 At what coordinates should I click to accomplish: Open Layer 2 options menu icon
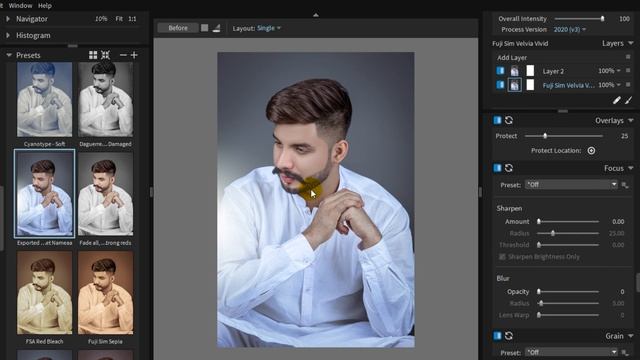[x=628, y=71]
